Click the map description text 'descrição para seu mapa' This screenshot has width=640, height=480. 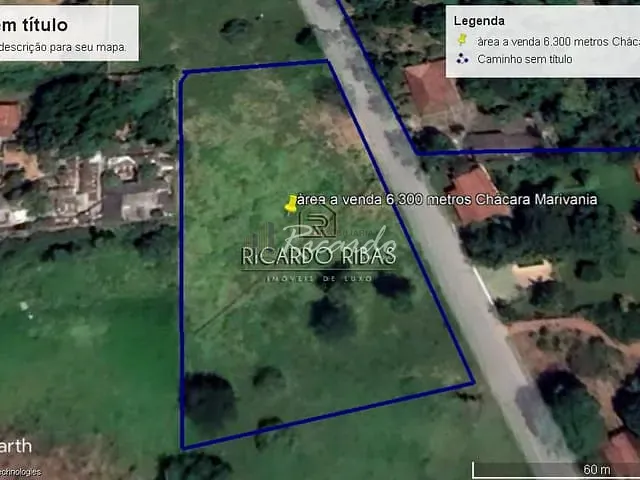point(63,47)
